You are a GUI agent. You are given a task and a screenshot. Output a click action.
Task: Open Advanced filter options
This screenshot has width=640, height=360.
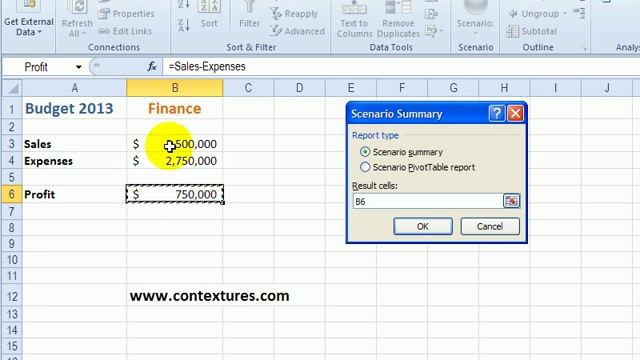click(x=298, y=31)
